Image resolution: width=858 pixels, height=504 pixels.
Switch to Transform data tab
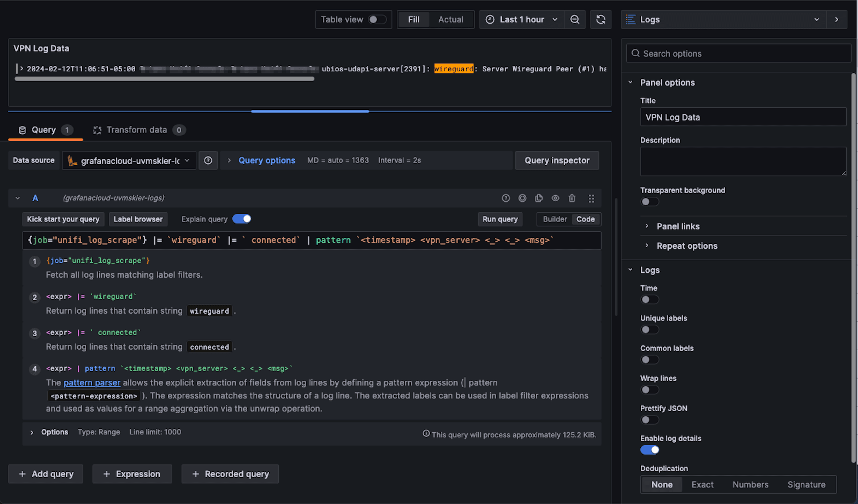(139, 130)
